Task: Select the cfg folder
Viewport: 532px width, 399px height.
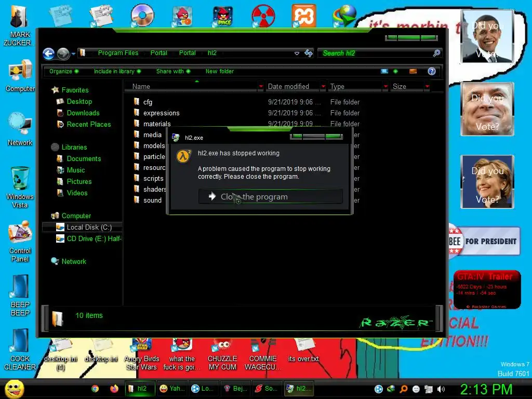Action: [148, 102]
